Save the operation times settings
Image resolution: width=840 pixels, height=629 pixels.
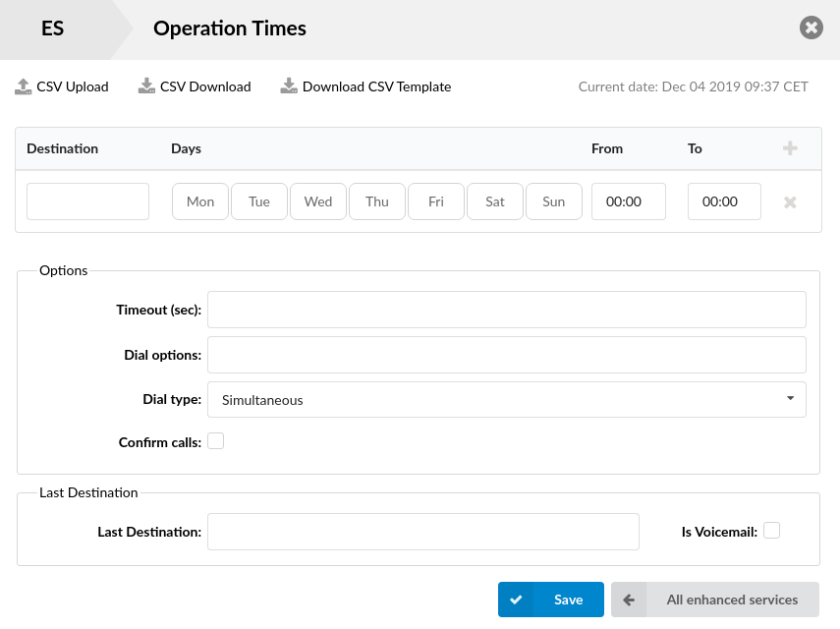[551, 599]
